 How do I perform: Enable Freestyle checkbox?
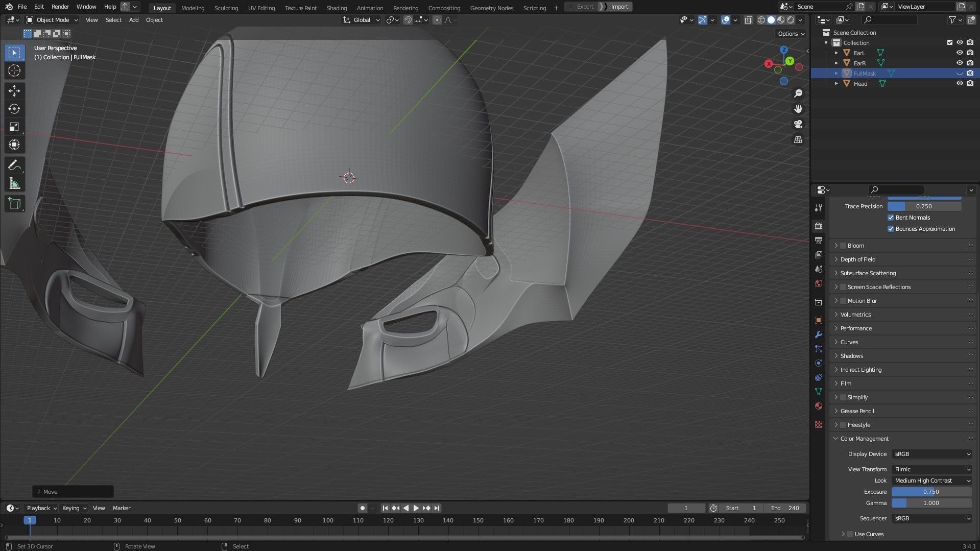click(843, 425)
